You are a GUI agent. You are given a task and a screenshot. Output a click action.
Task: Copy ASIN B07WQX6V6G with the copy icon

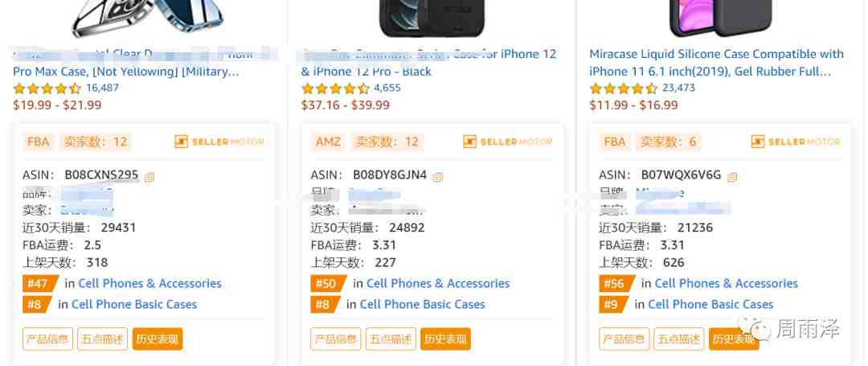click(732, 177)
